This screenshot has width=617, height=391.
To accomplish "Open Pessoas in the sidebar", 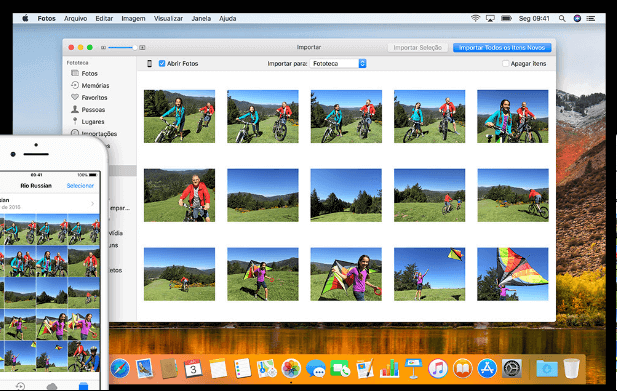I will click(88, 110).
